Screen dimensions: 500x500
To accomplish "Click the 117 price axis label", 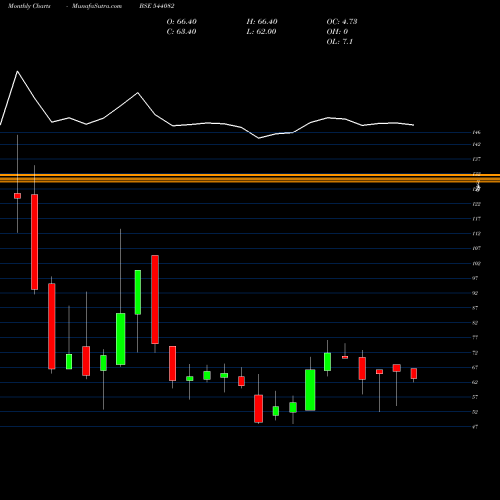I will pyautogui.click(x=476, y=219).
